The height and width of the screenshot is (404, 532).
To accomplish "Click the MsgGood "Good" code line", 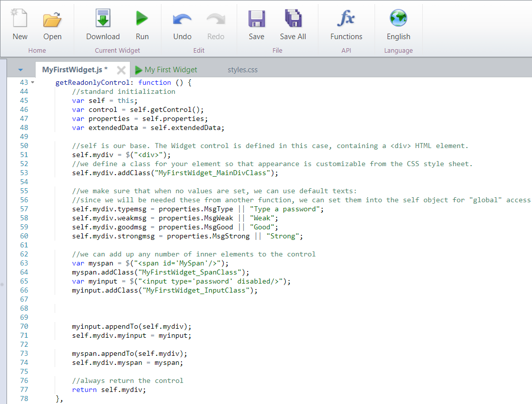I will pyautogui.click(x=175, y=227).
